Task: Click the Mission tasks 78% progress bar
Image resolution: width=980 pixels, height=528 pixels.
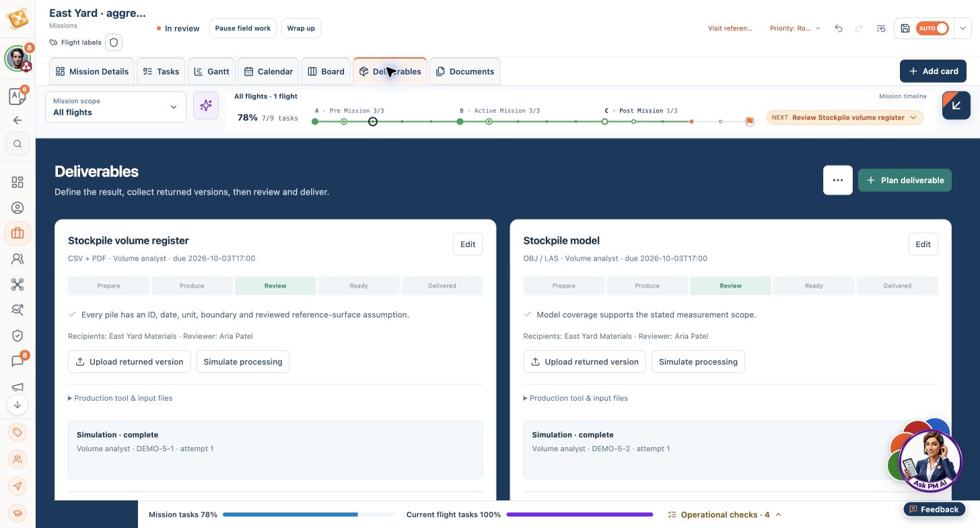Action: pyautogui.click(x=310, y=515)
